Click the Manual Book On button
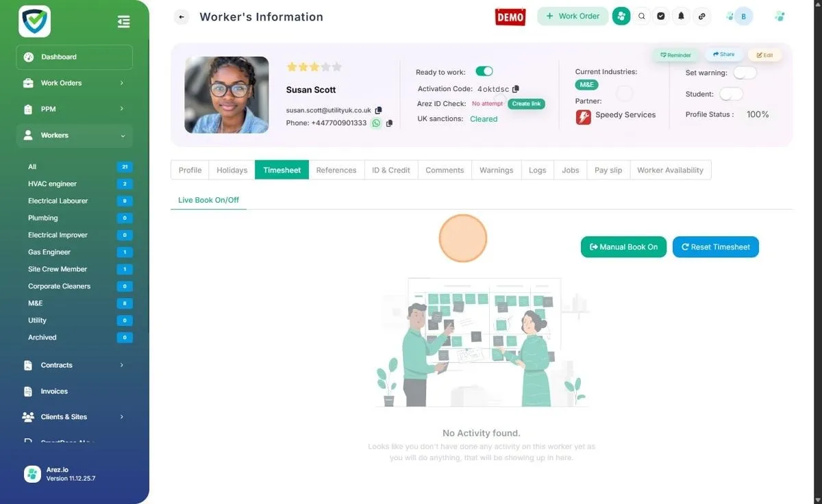 (x=623, y=247)
